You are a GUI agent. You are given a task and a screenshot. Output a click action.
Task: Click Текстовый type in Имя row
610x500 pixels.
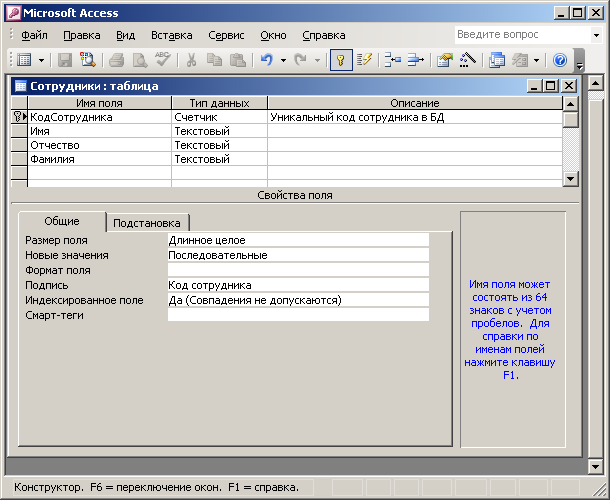pos(219,131)
